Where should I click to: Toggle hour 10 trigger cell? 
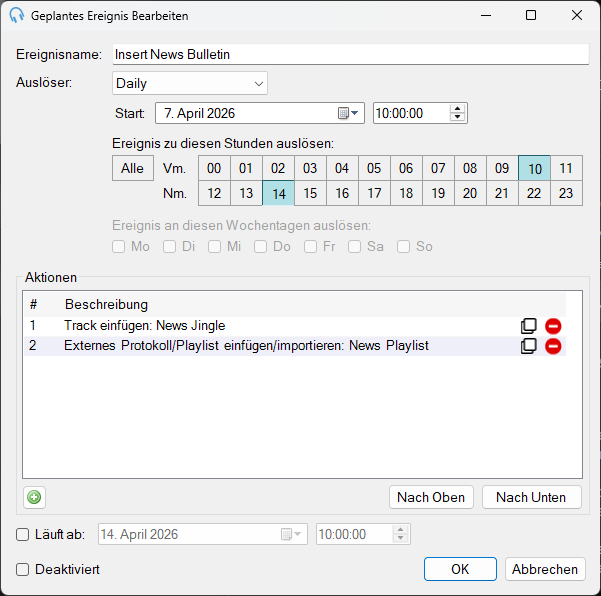click(534, 168)
